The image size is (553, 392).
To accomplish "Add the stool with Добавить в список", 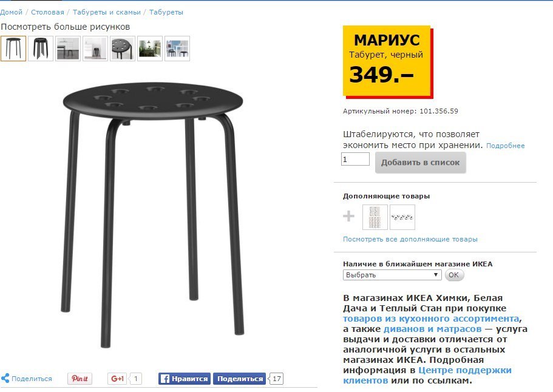I will (x=421, y=163).
